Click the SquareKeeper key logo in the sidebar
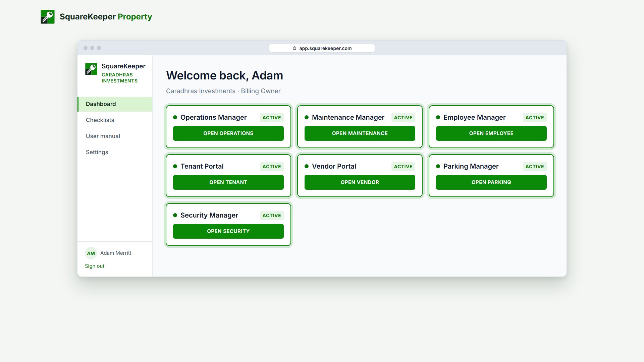The image size is (644, 362). click(91, 69)
